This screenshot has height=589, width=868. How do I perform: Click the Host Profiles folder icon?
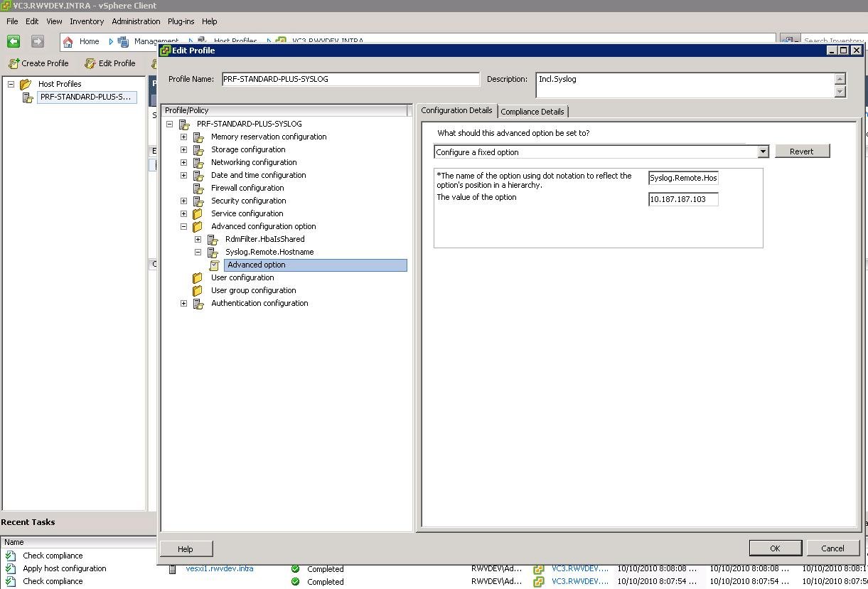(26, 84)
